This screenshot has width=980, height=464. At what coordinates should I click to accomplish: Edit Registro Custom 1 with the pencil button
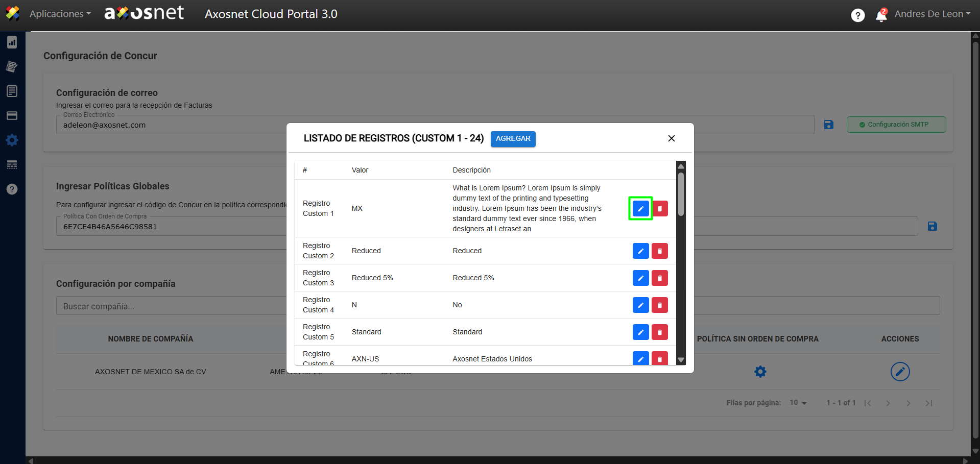coord(640,208)
